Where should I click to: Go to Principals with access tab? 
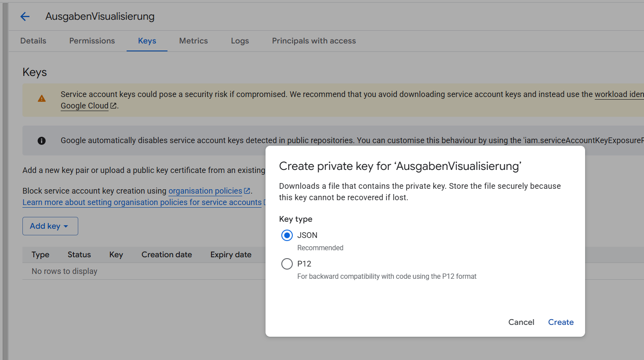coord(314,41)
